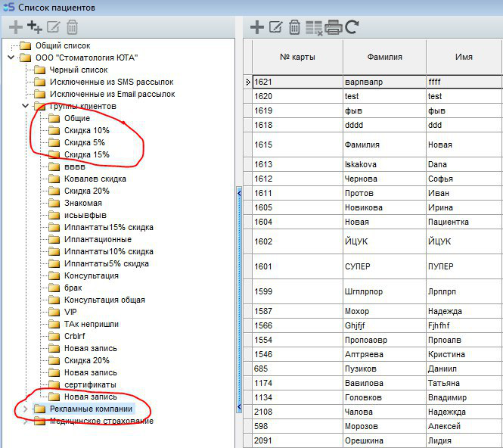Expand the Рекламные компании folder
The width and height of the screenshot is (503, 448).
(x=26, y=409)
